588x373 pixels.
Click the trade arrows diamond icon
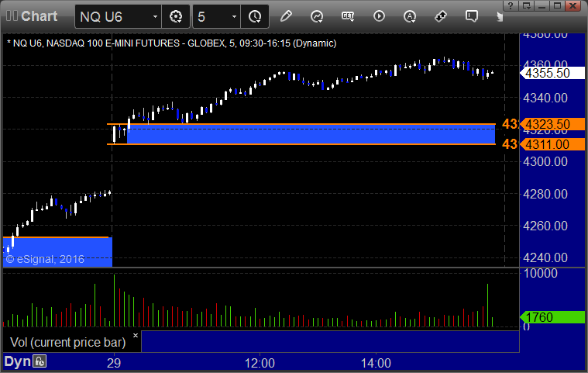tap(441, 16)
